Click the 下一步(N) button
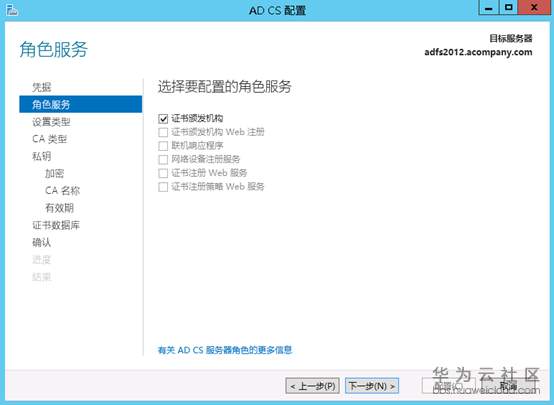This screenshot has height=405, width=554. pyautogui.click(x=372, y=386)
